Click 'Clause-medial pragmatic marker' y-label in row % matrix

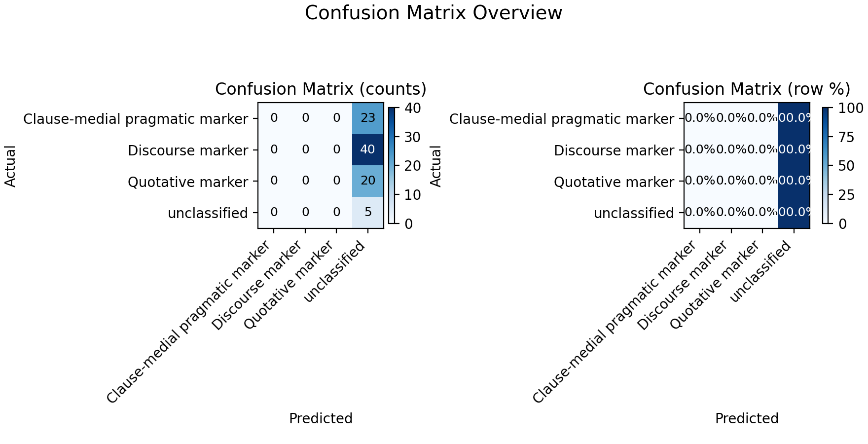[562, 119]
